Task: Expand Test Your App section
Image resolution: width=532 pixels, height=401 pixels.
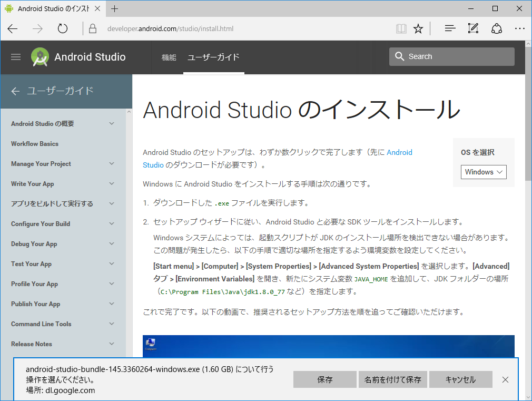Action: 112,264
